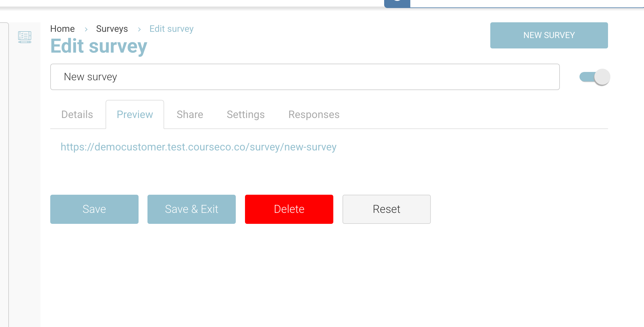
Task: Delete this survey
Action: [289, 209]
